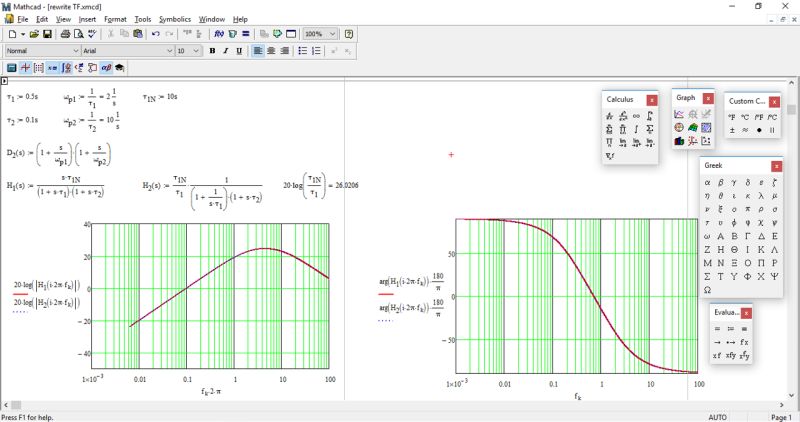The width and height of the screenshot is (800, 422).
Task: Set left text alignment
Action: pyautogui.click(x=258, y=51)
